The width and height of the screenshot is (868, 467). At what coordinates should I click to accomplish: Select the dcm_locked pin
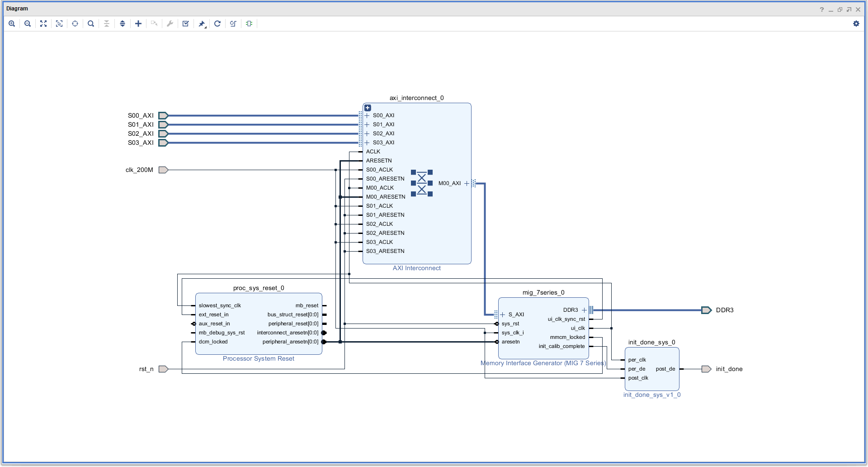[213, 342]
